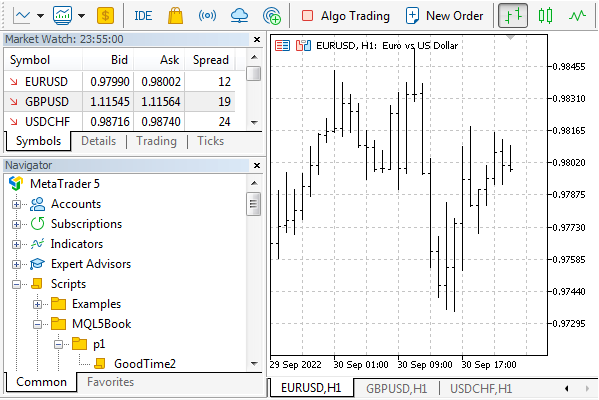
Task: Click the chart tabs scroll right arrow
Action: tap(587, 389)
